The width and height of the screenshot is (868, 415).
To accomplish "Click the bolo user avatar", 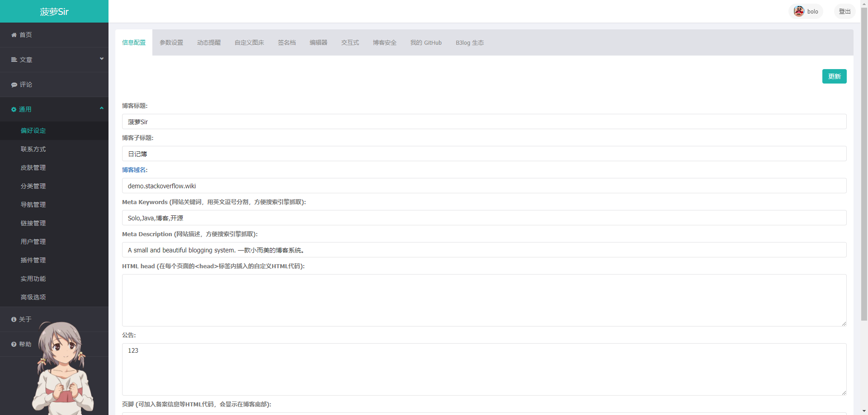I will pos(799,11).
